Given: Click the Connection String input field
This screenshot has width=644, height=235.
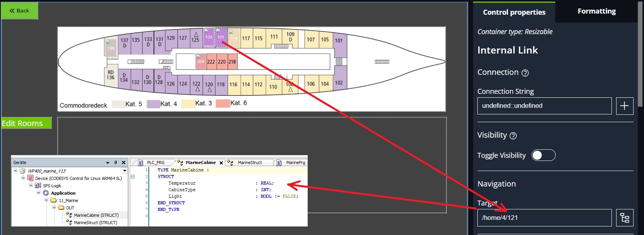Looking at the screenshot, I should point(544,106).
